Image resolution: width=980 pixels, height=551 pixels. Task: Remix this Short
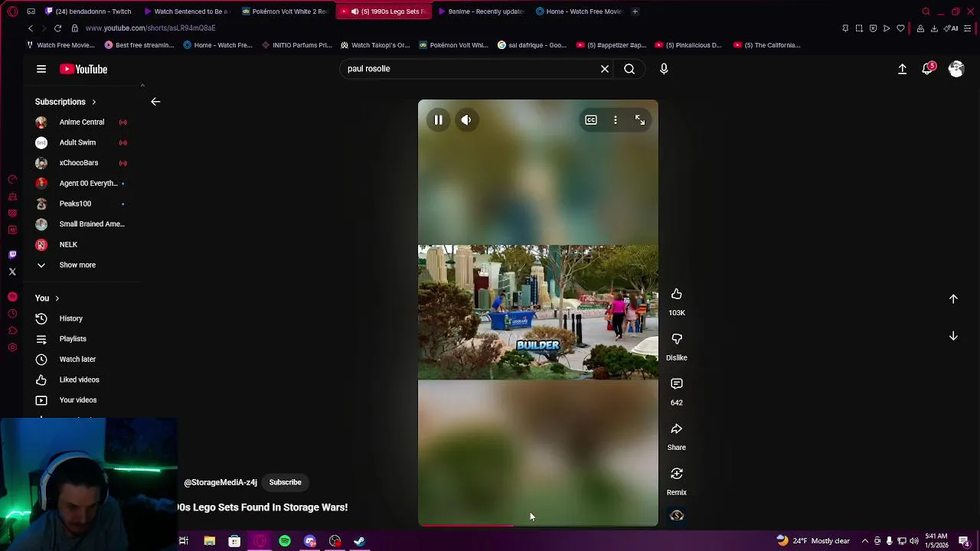click(677, 474)
